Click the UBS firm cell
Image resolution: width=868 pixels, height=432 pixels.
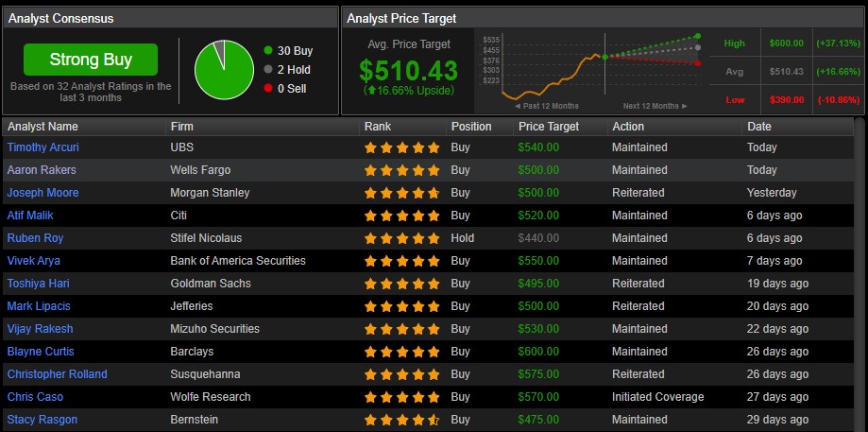click(182, 147)
